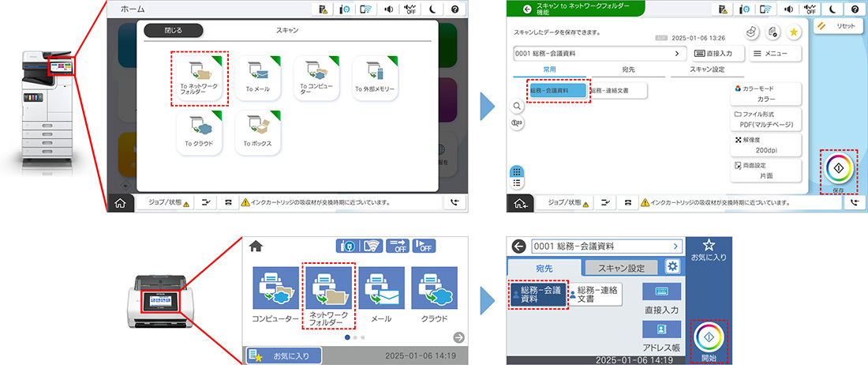Open the 解像度 200dpi setting

tap(765, 145)
